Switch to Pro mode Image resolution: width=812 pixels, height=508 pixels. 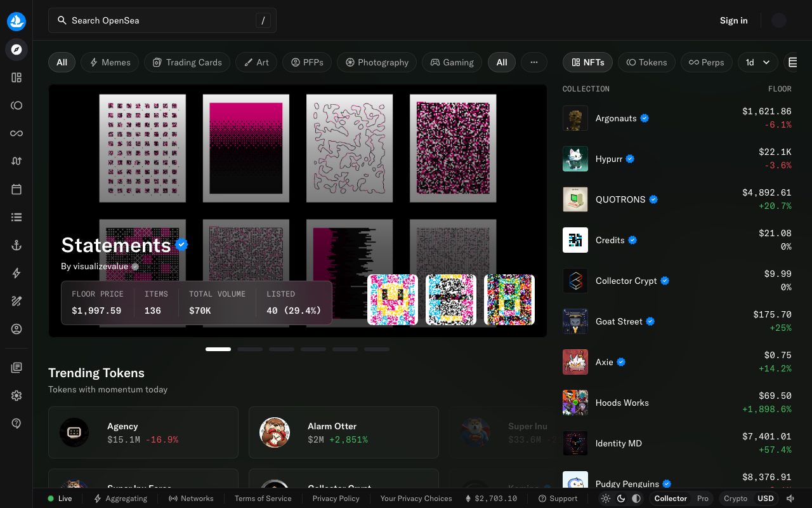703,498
